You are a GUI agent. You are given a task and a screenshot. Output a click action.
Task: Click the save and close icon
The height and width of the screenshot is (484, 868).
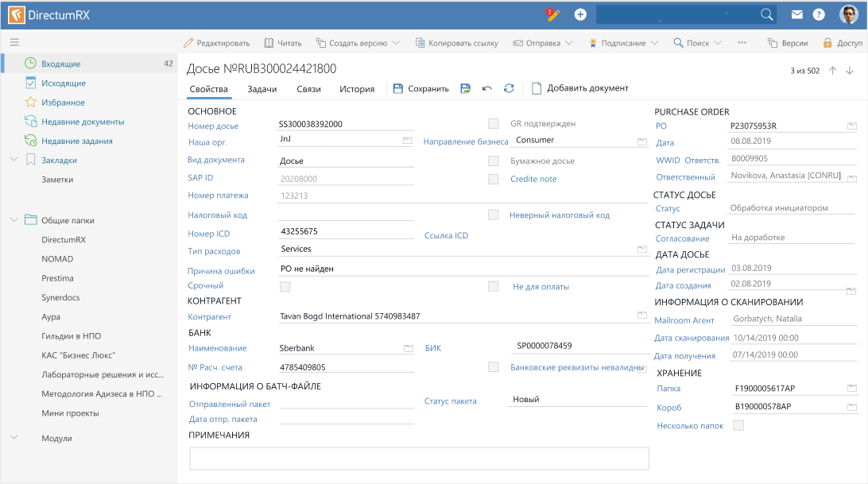click(x=466, y=88)
